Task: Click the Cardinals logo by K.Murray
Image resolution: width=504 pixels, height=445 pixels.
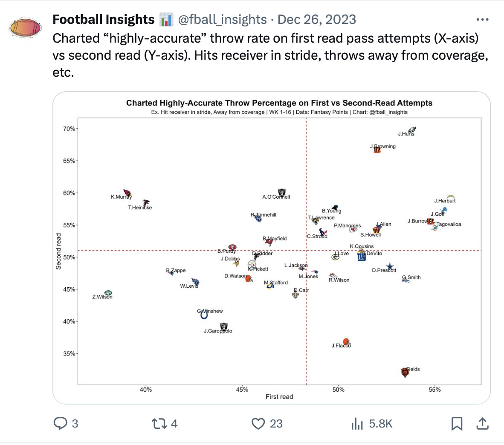Action: 127,194
